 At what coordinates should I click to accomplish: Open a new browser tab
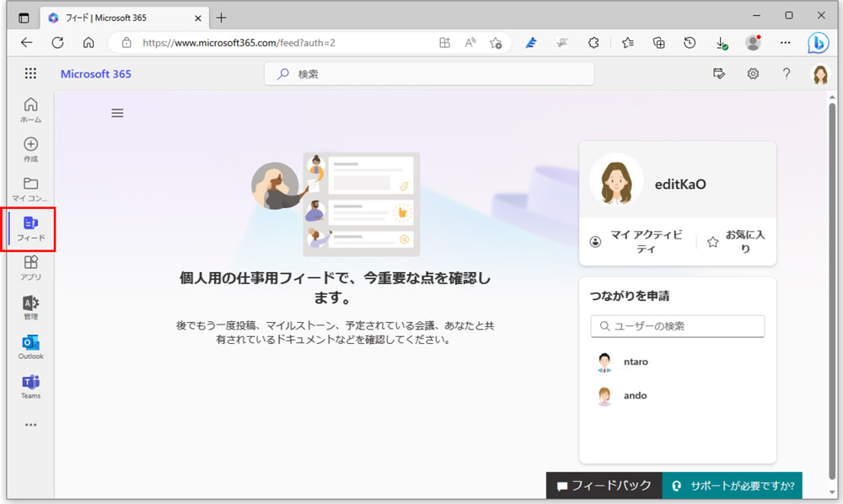[221, 18]
